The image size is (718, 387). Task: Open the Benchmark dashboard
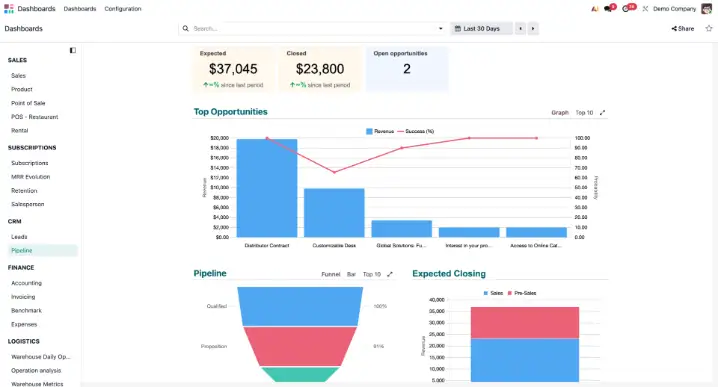(x=27, y=311)
